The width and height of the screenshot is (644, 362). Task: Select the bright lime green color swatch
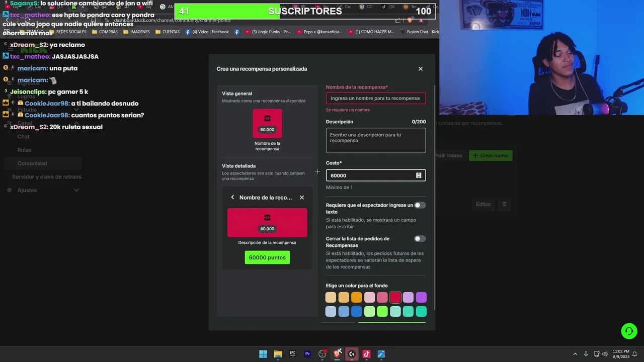pyautogui.click(x=382, y=312)
